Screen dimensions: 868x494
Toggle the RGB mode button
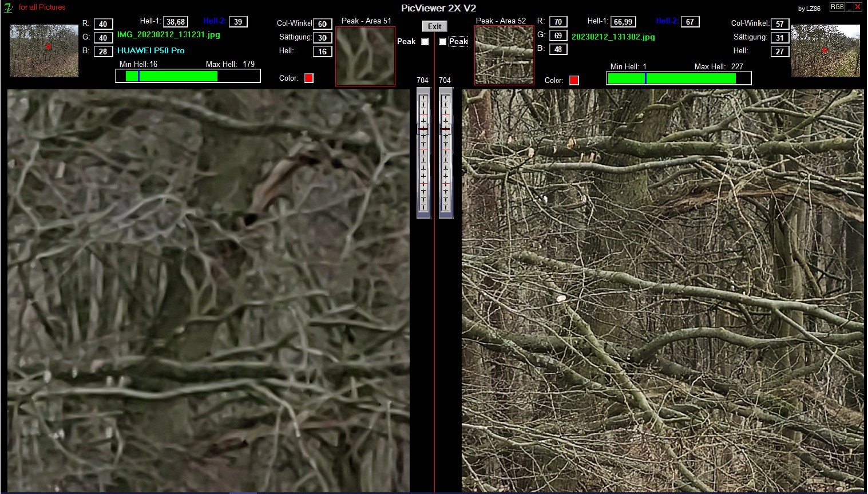(x=837, y=7)
